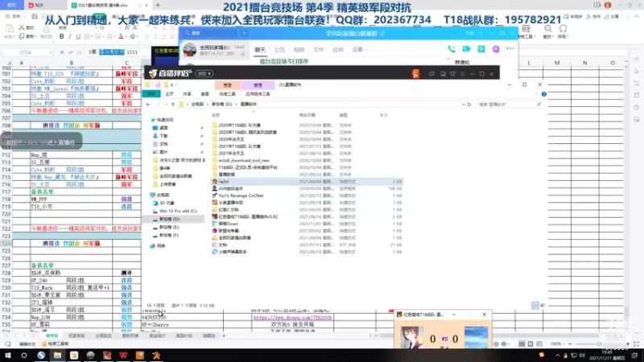Select 桌面 under Quick access

tap(163, 128)
